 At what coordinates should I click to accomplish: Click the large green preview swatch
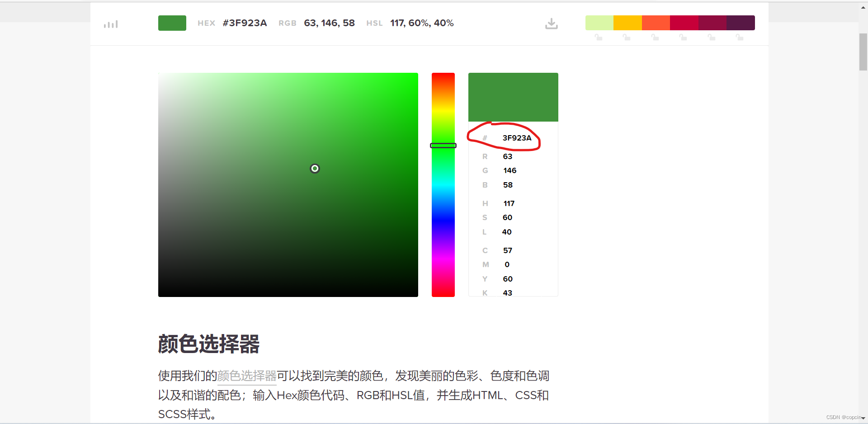point(513,97)
